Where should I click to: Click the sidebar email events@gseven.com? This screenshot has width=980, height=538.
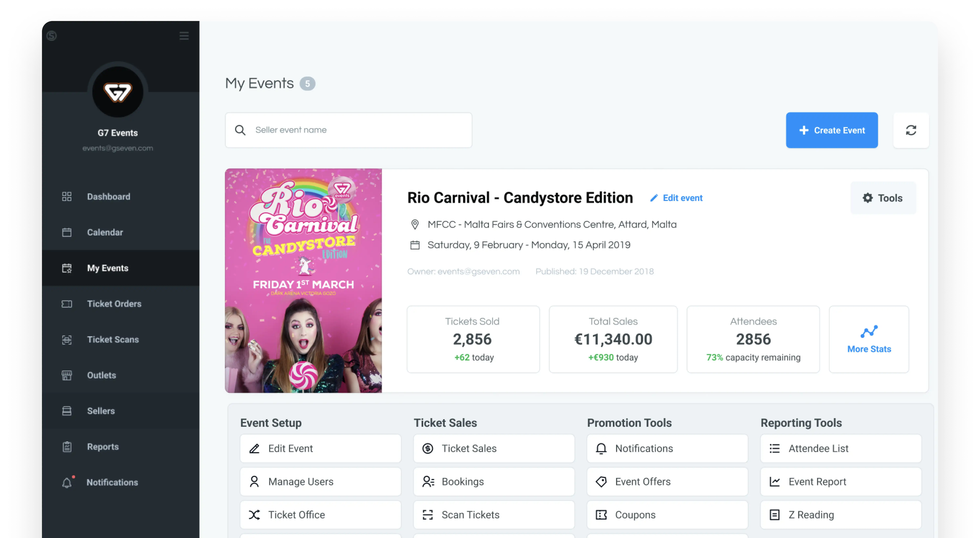tap(118, 148)
